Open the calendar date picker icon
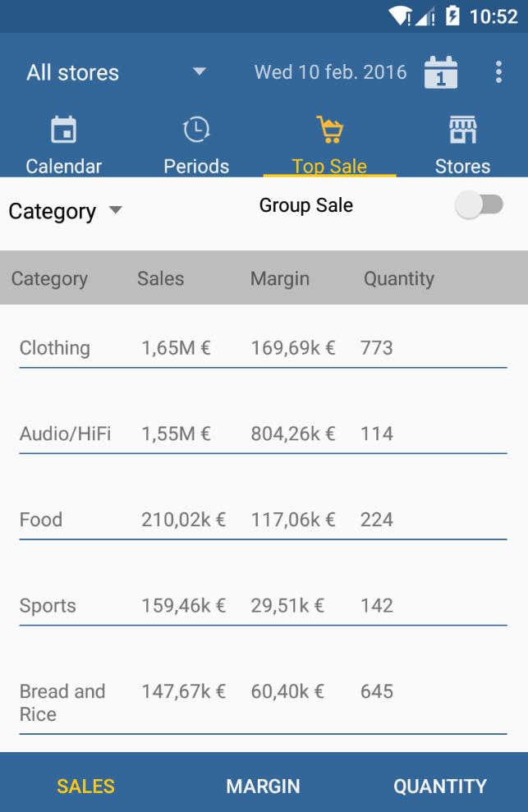 [441, 72]
